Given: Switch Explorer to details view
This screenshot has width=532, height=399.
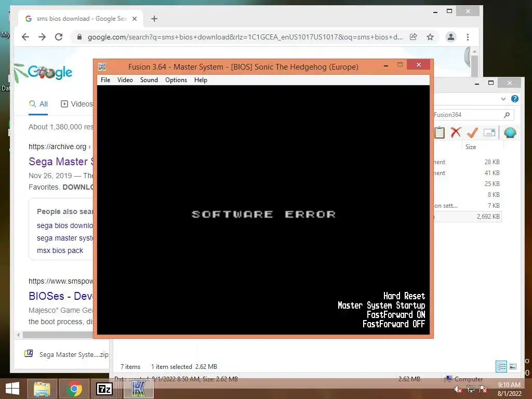Looking at the screenshot, I should coord(501,366).
